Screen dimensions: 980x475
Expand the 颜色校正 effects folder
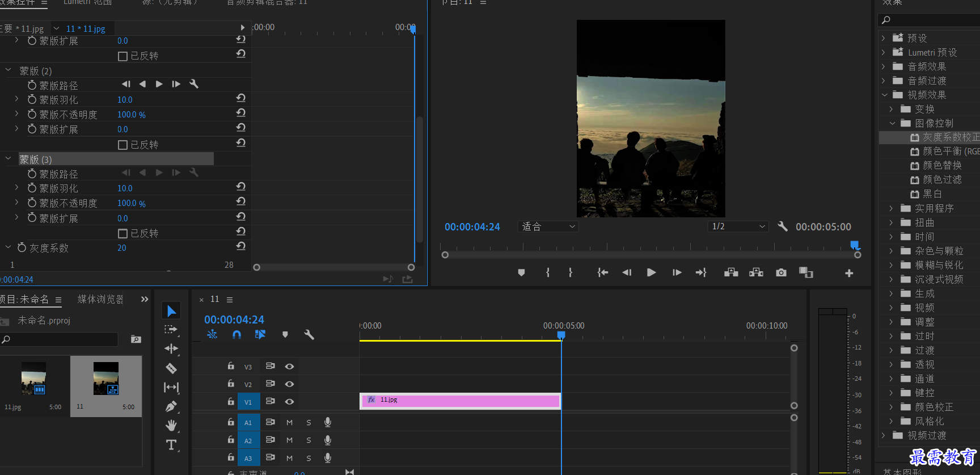coord(891,407)
